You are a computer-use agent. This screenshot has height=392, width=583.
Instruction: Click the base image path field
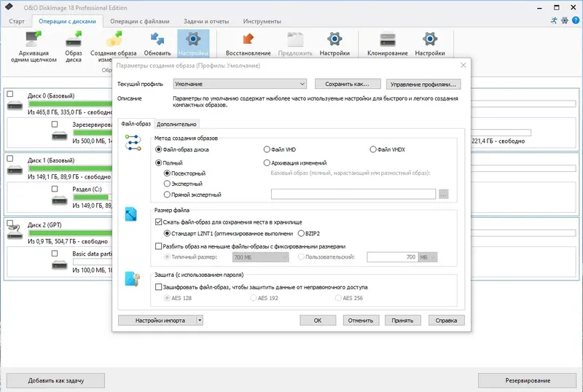pos(353,194)
